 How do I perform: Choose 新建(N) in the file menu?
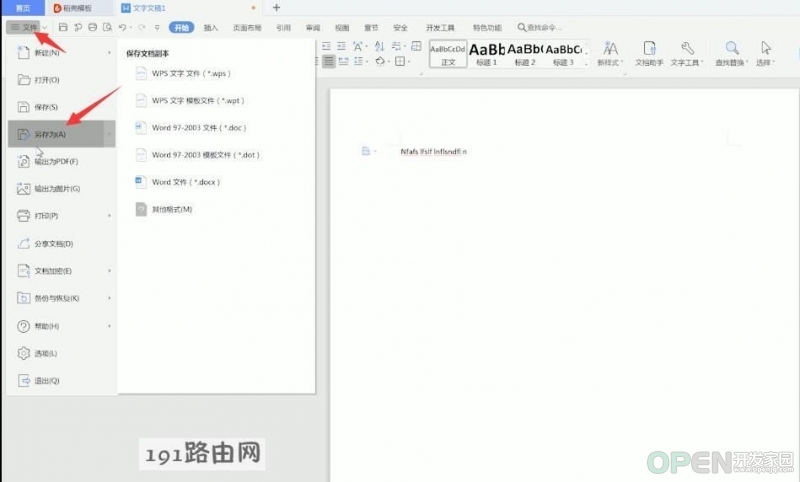point(61,53)
